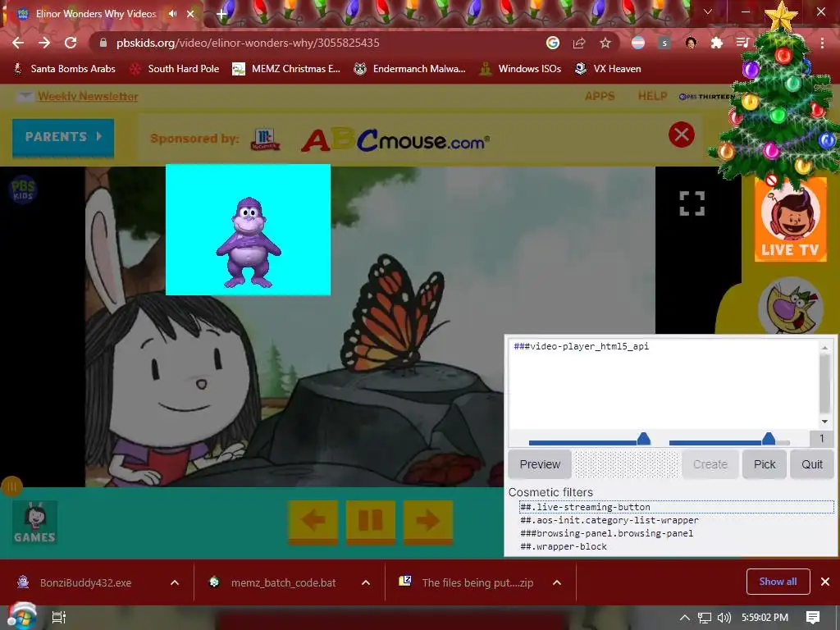Open the taskbar volume control
This screenshot has height=630, width=840.
tap(724, 618)
